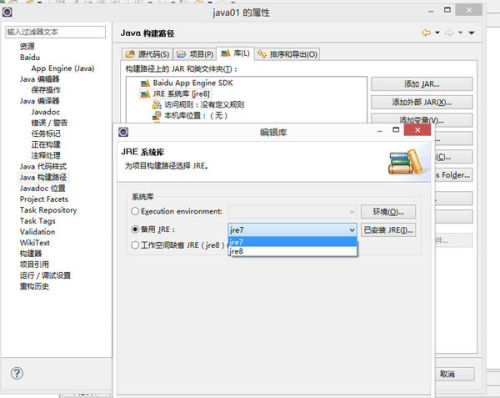Click the JRE 系统库 [jre8] library icon
500x398 pixels.
coord(145,94)
